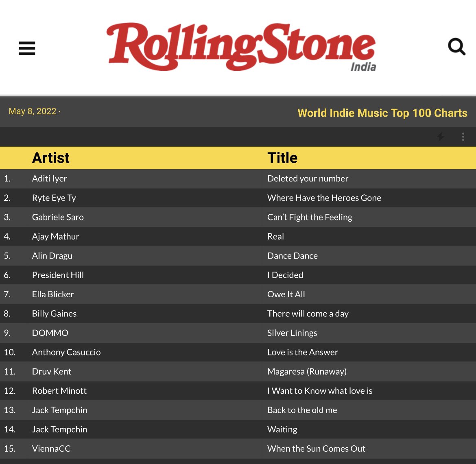Select the title Waiting
The width and height of the screenshot is (476, 464).
point(282,429)
